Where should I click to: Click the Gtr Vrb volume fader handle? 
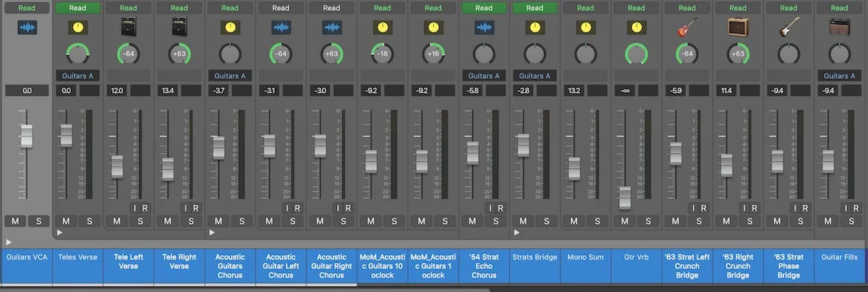[x=625, y=197]
